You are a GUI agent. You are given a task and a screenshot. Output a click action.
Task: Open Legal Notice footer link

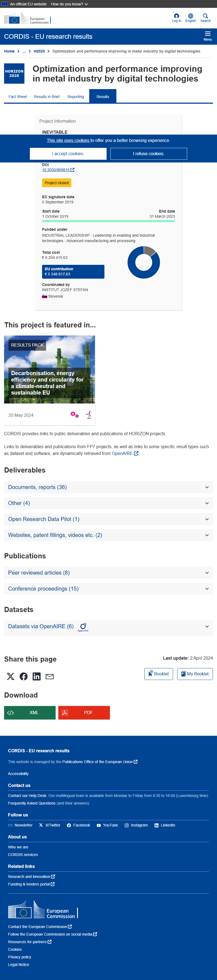point(18,965)
